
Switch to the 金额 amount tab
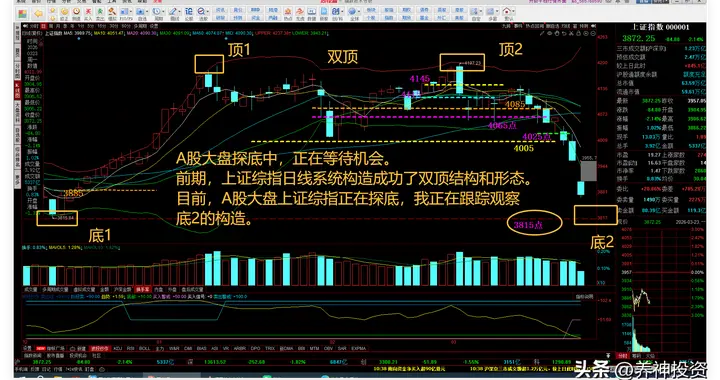[104, 290]
